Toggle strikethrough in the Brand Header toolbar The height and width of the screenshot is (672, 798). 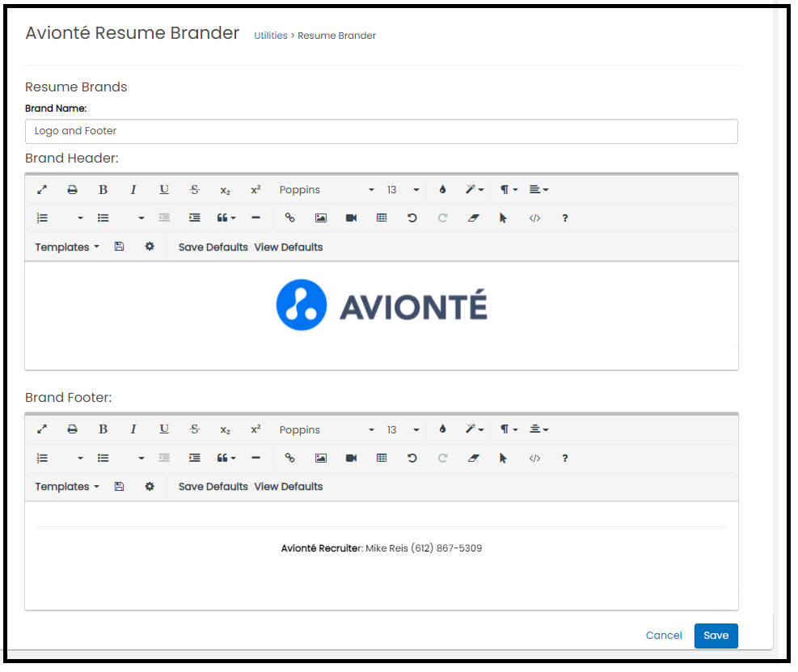pos(194,190)
